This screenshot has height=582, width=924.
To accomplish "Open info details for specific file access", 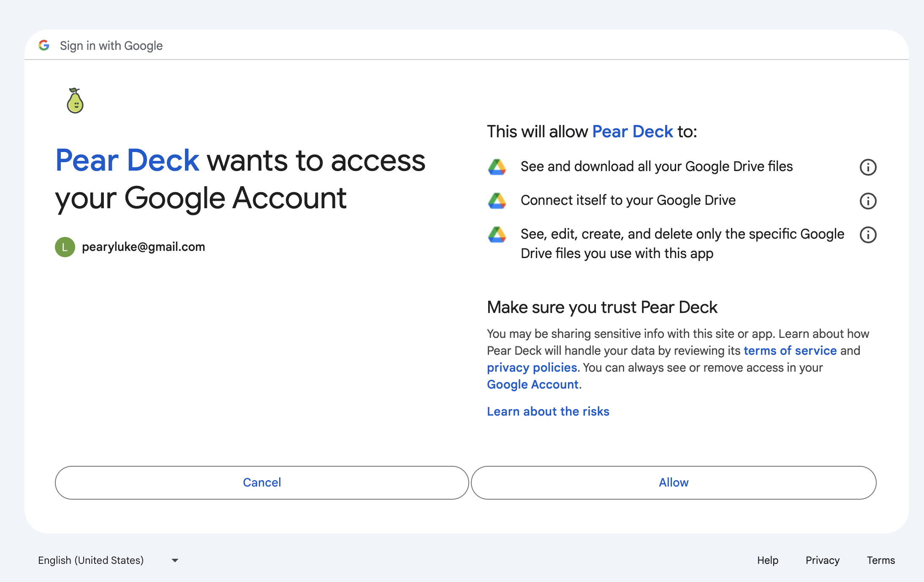I will [x=868, y=235].
